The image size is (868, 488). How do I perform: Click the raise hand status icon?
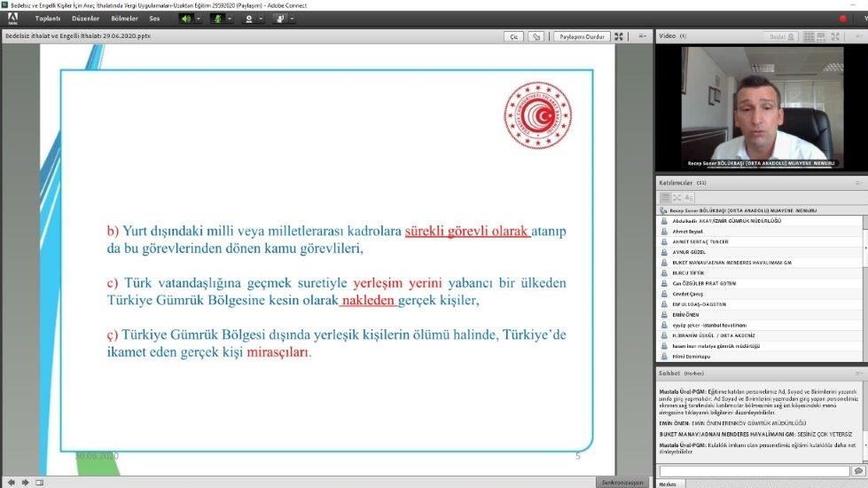279,18
